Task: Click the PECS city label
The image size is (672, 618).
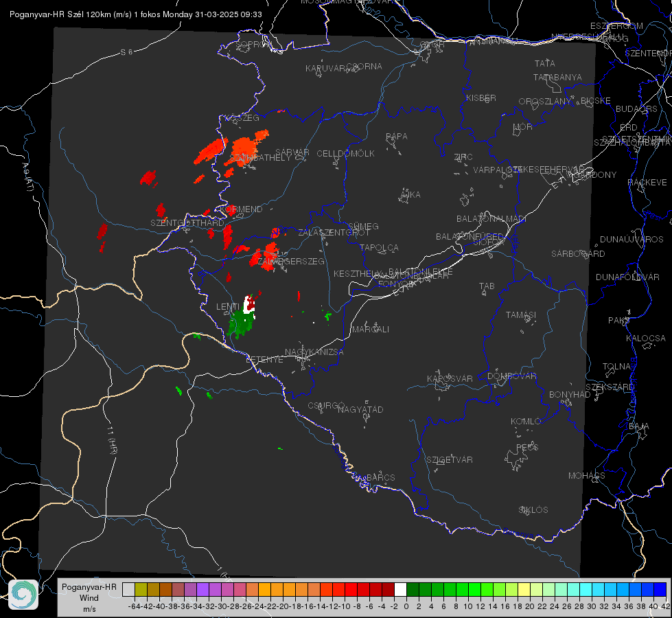Action: pos(527,447)
